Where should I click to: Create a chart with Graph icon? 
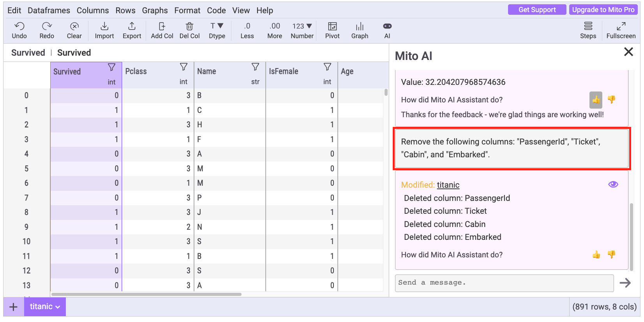pos(359,26)
